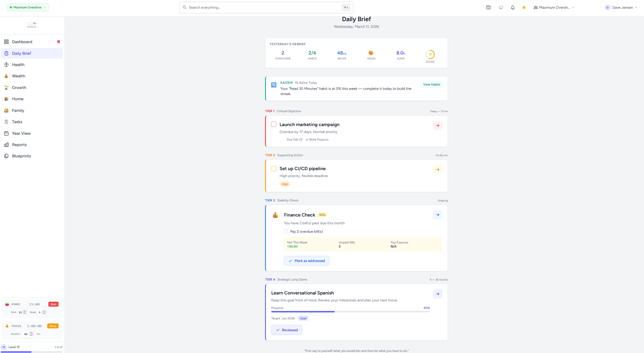
Task: Open notifications via the bell icon
Action: click(x=512, y=7)
